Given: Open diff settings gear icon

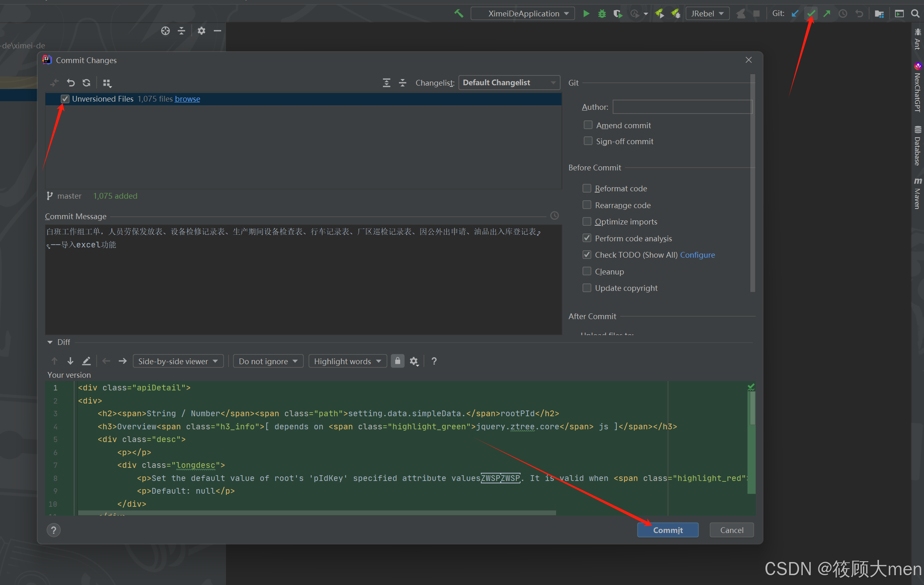Looking at the screenshot, I should pos(414,361).
